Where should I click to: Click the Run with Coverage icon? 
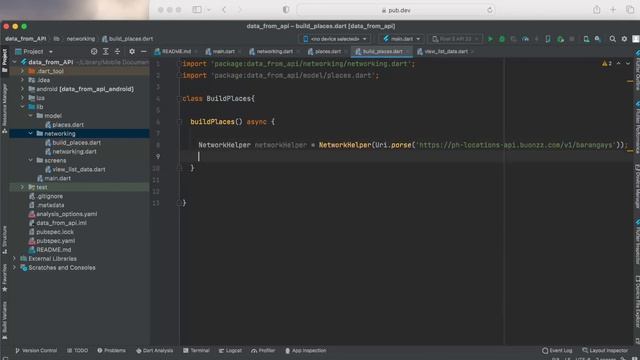(x=513, y=39)
